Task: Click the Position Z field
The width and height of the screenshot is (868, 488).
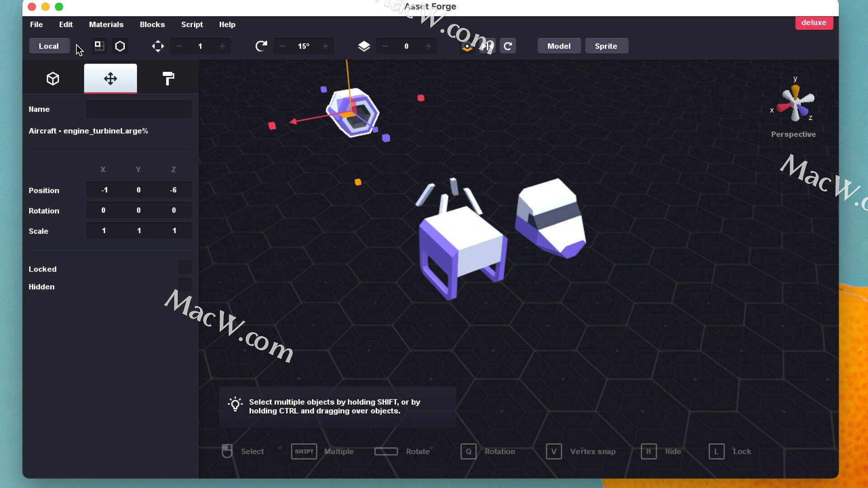Action: pyautogui.click(x=174, y=190)
